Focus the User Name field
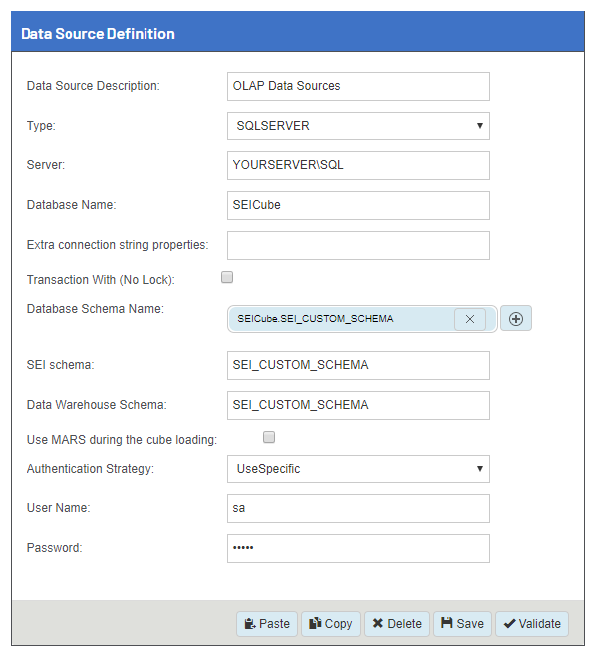597x646 pixels. point(358,508)
